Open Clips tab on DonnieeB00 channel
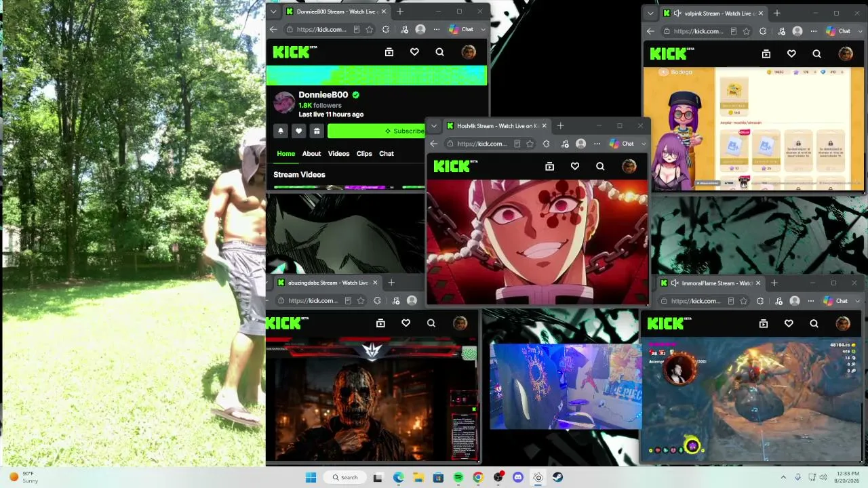 tap(364, 154)
